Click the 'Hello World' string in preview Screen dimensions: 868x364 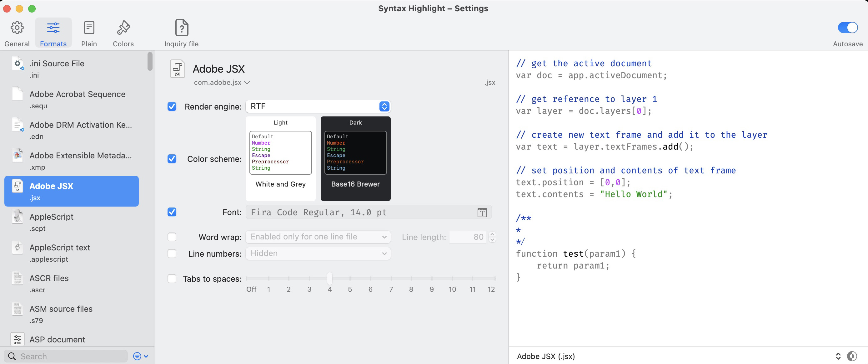click(x=634, y=194)
